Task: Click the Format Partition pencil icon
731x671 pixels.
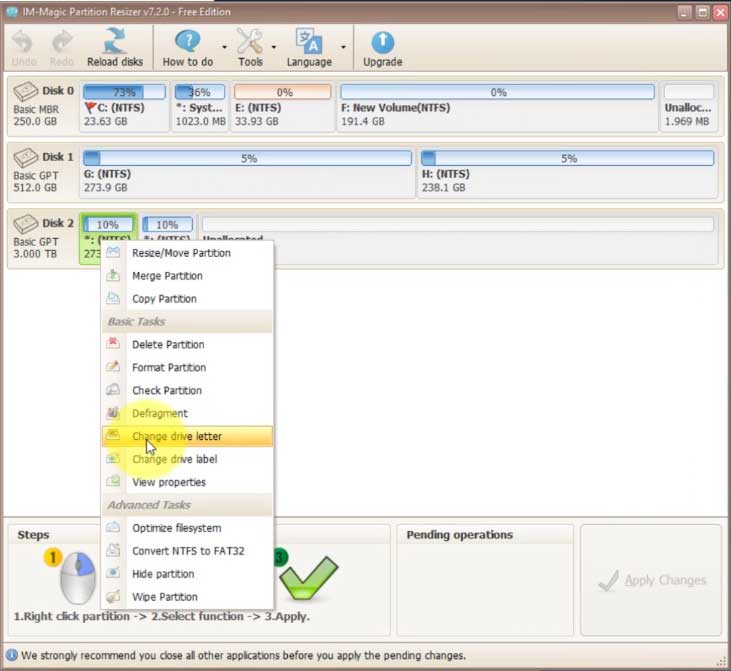Action: coord(113,367)
